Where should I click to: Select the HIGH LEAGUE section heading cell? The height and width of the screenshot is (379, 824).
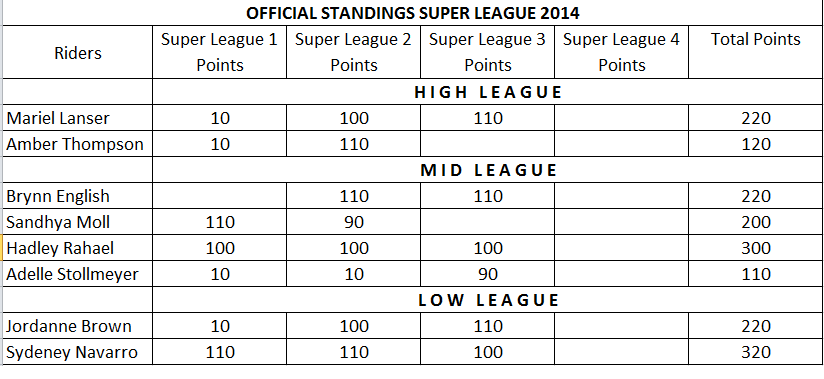pos(488,91)
